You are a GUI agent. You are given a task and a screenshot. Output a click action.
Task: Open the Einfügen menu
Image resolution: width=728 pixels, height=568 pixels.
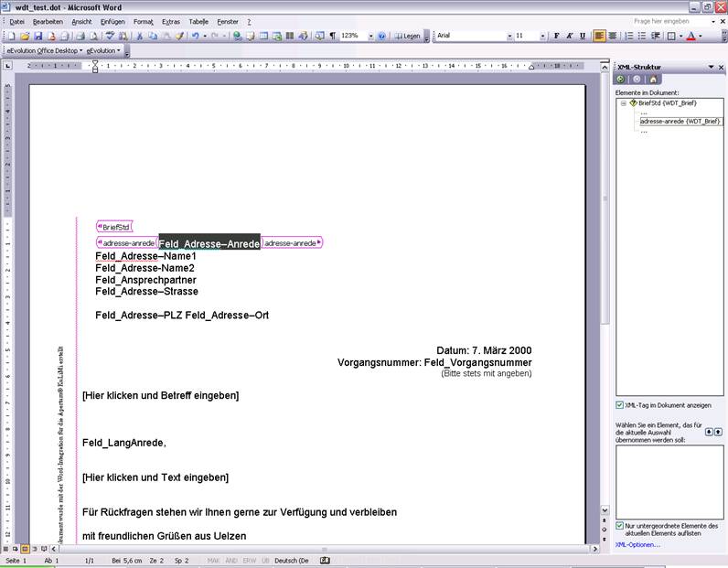point(112,22)
